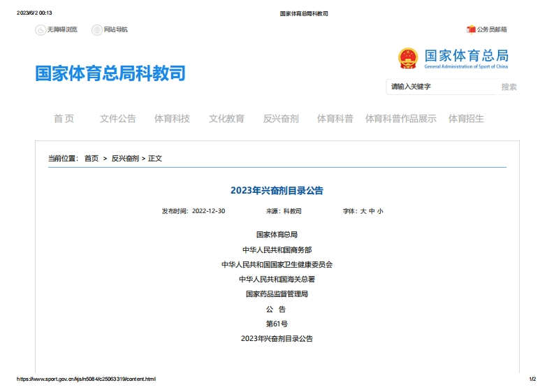The image size is (554, 392).
Task: Open the 网站导航 link
Action: [x=115, y=29]
